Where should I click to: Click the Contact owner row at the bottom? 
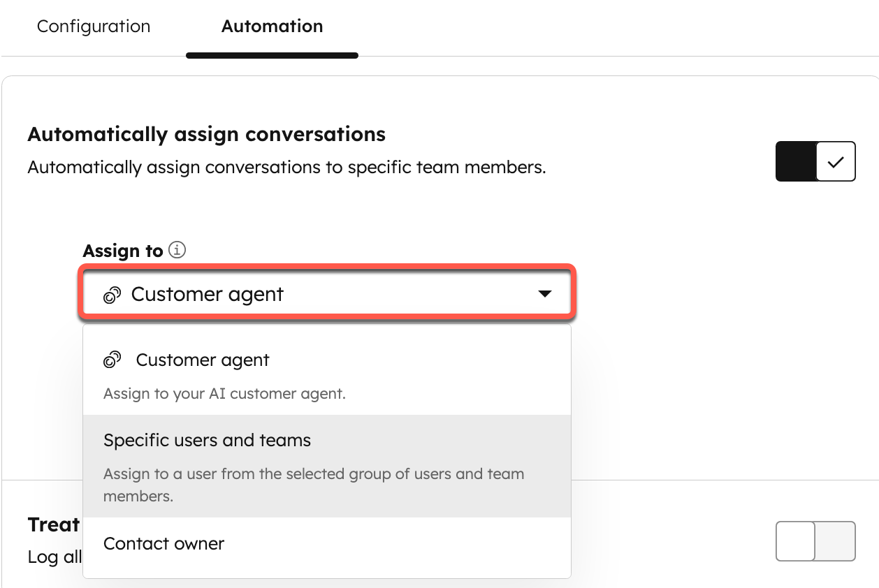[164, 543]
